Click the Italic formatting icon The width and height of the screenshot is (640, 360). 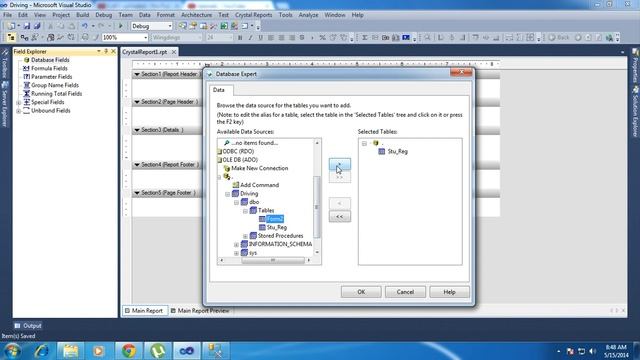[x=250, y=37]
